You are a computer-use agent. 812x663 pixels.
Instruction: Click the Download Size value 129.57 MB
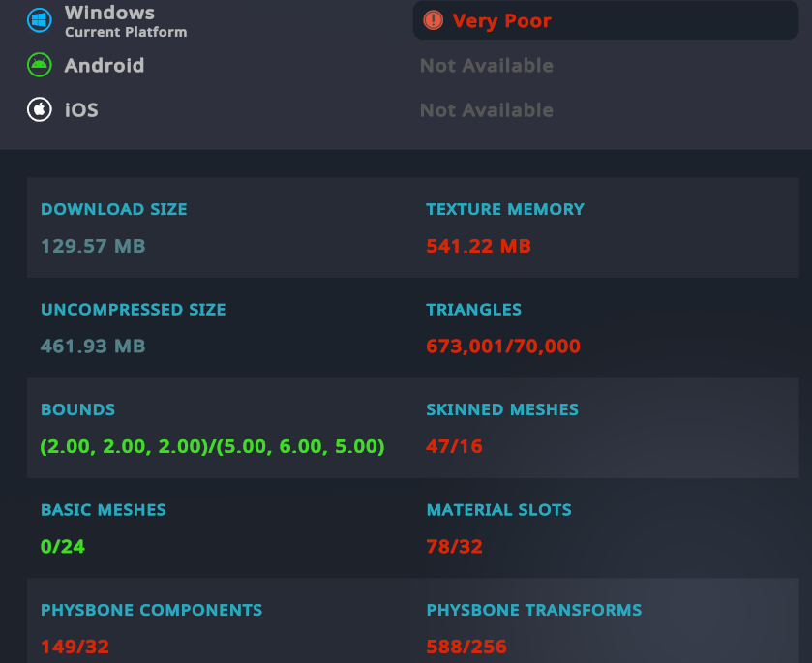(x=93, y=246)
